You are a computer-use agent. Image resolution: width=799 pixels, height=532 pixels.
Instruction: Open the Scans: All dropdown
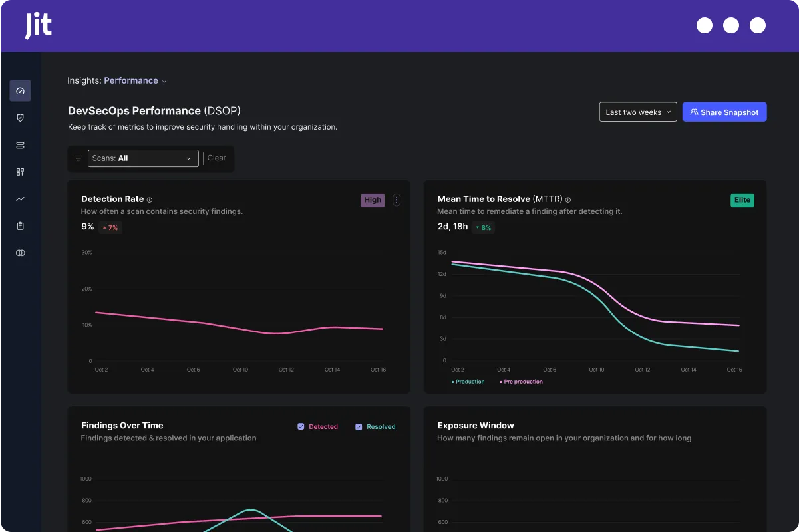(142, 158)
